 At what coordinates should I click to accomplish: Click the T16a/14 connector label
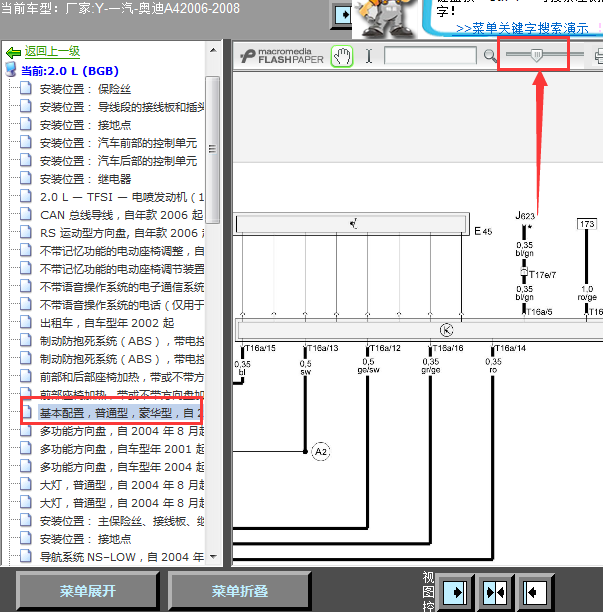[x=511, y=348]
